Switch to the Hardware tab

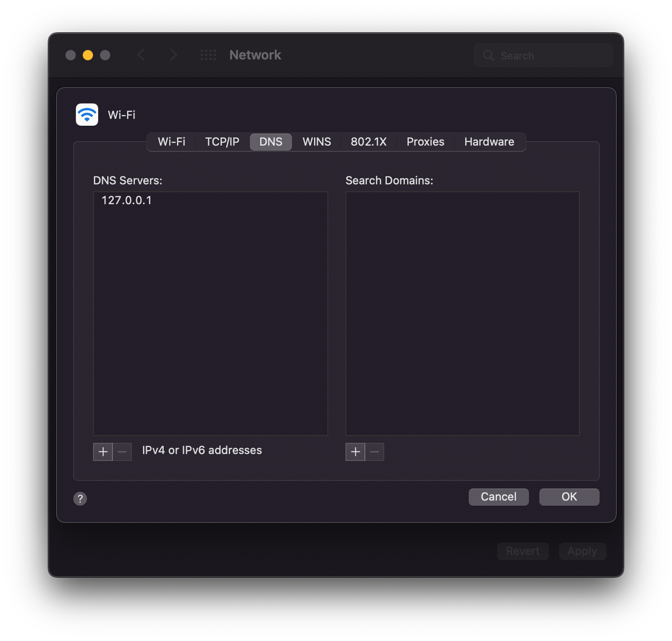point(489,142)
